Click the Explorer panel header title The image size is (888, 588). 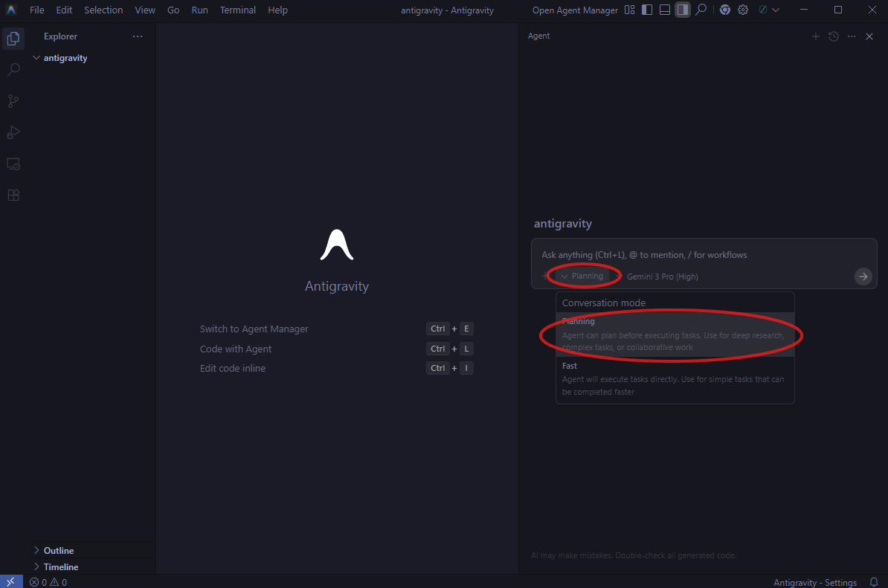[x=60, y=36]
